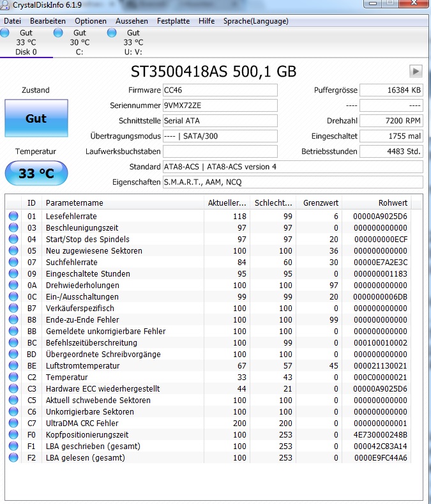
Task: Select the Lesefehlerrate parameter name
Action: tap(72, 217)
